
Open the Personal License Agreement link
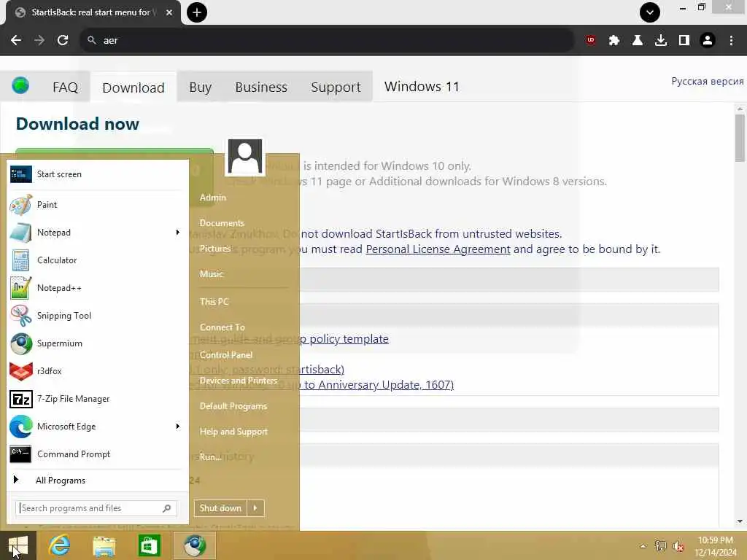click(x=438, y=249)
